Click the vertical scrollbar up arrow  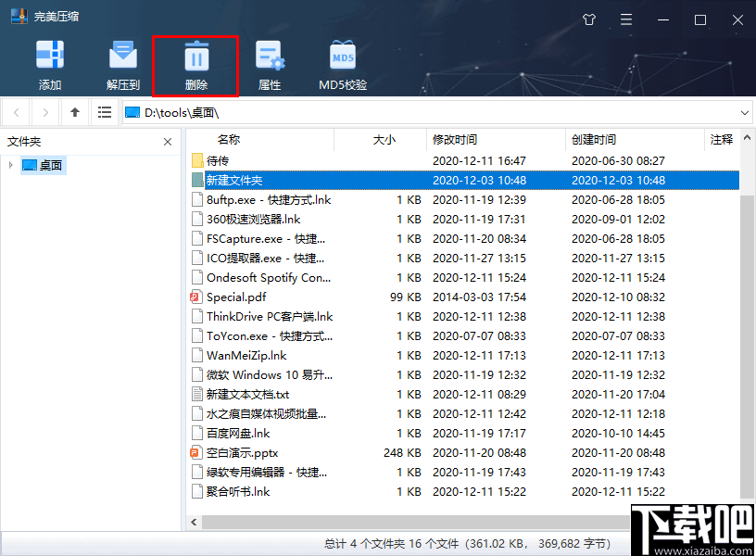pos(748,138)
